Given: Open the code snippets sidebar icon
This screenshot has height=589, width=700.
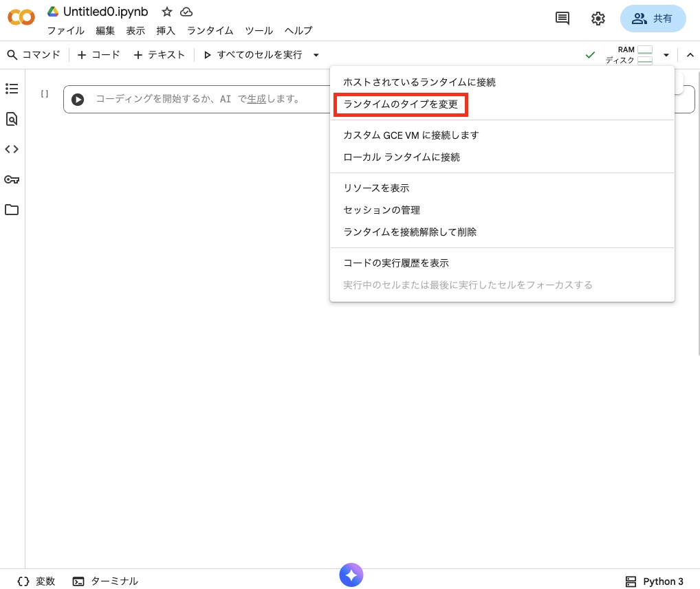Looking at the screenshot, I should pos(12,149).
